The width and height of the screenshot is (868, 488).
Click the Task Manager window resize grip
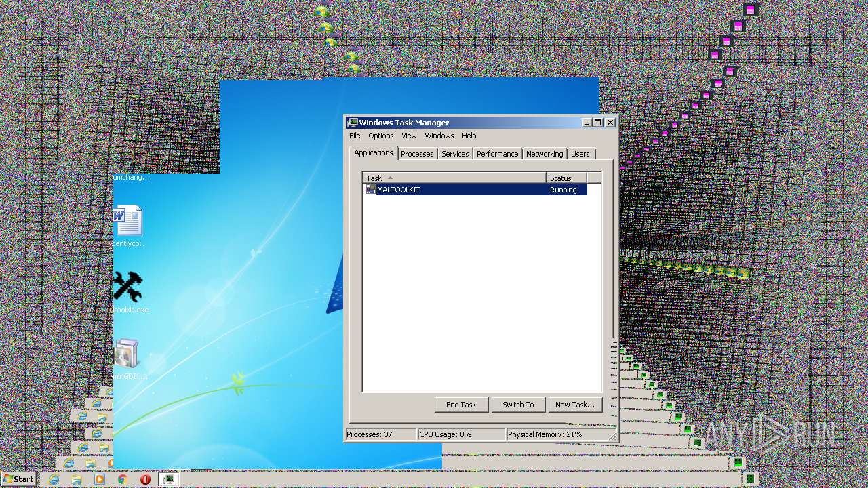(x=613, y=436)
